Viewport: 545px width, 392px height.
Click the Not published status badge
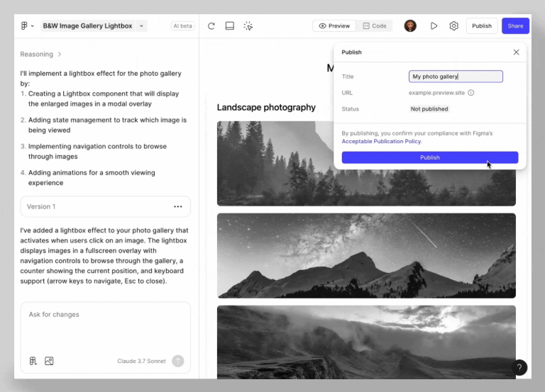tap(429, 109)
